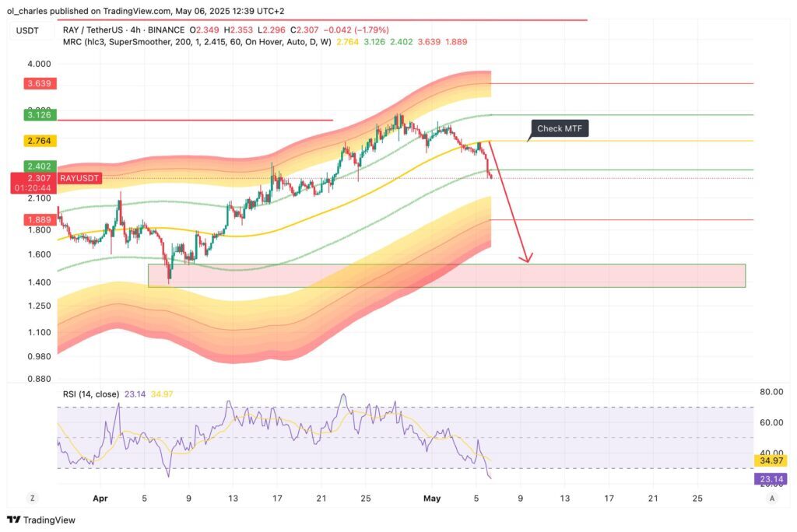Click the yellow 34.97 RSI value label
This screenshot has width=797, height=532.
(x=771, y=462)
